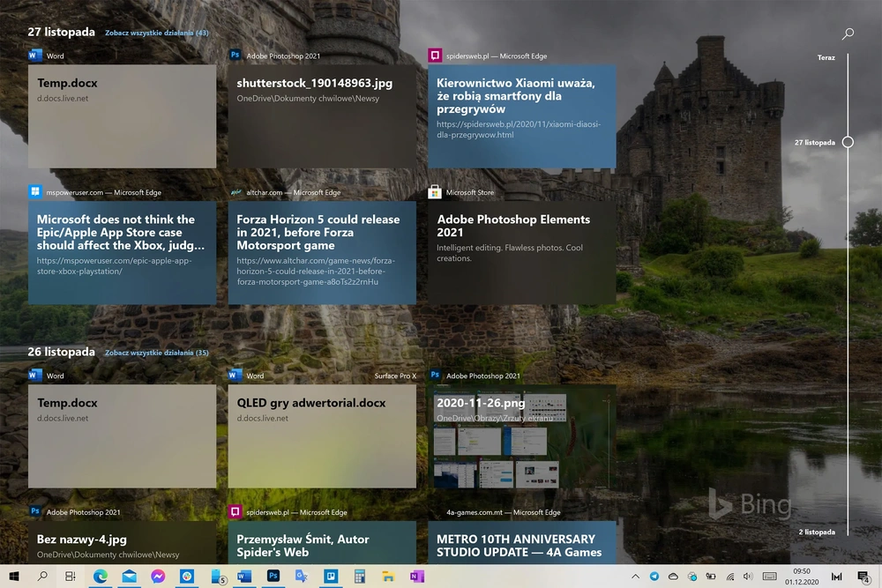Toggle Task View from taskbar
Screen dimensions: 882x588
pyautogui.click(x=71, y=577)
